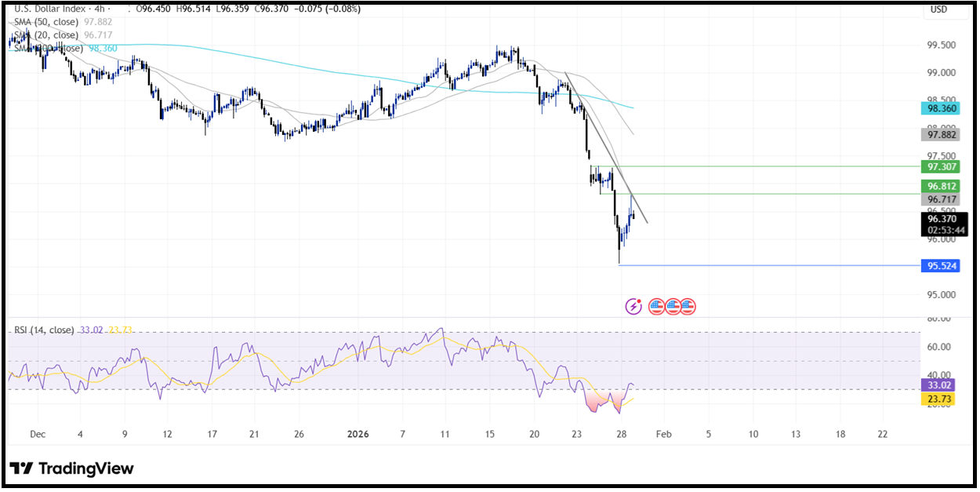
Task: Click the purple lightning events icon
Action: pos(633,307)
